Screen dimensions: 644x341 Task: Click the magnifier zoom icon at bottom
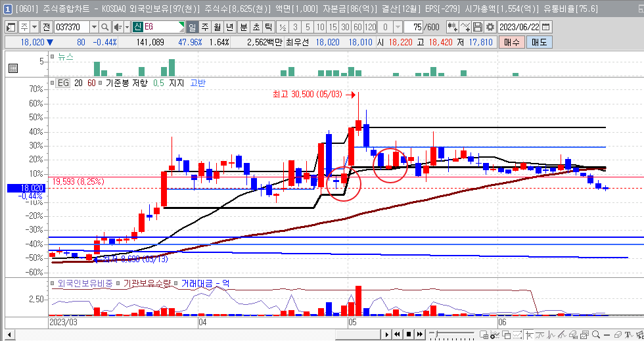pyautogui.click(x=596, y=334)
